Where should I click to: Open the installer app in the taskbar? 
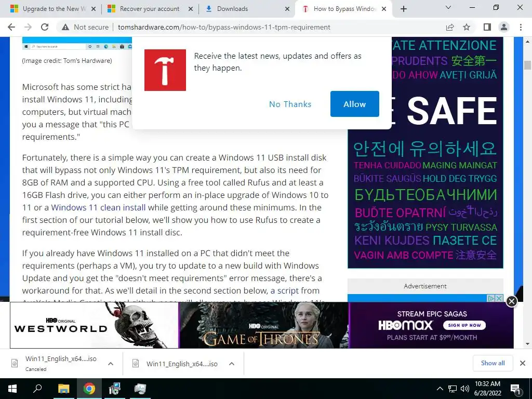point(114,389)
